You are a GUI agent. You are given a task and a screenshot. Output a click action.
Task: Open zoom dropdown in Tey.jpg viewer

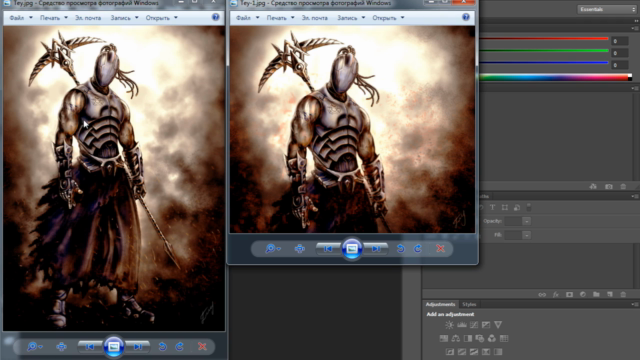(x=35, y=347)
